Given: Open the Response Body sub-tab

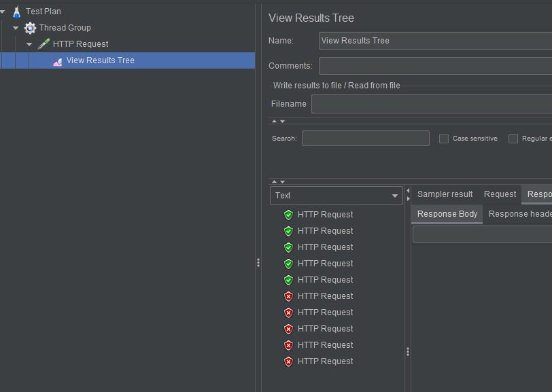Looking at the screenshot, I should coord(447,214).
